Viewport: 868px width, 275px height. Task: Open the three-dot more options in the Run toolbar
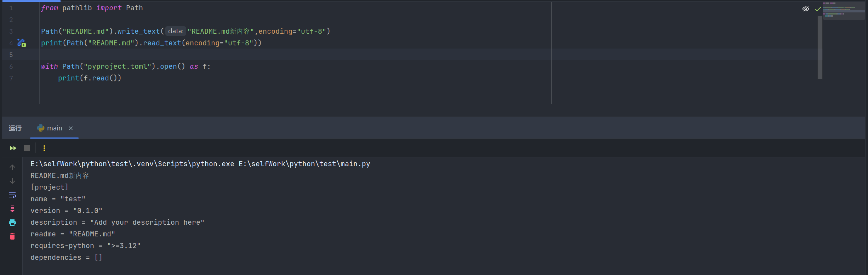tap(44, 148)
